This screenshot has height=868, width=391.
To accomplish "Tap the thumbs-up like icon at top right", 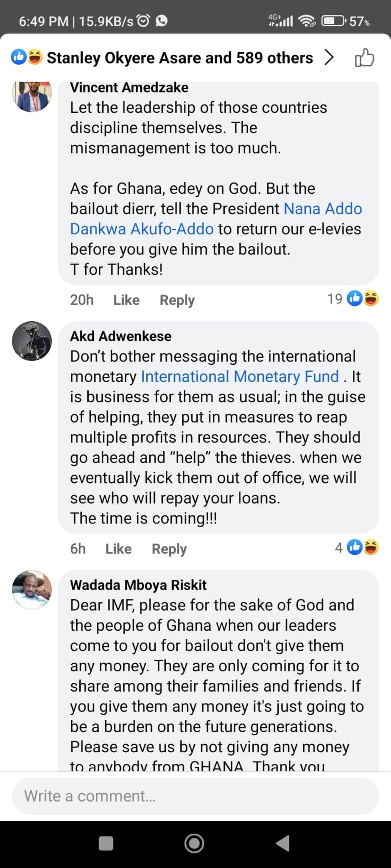I will [365, 58].
